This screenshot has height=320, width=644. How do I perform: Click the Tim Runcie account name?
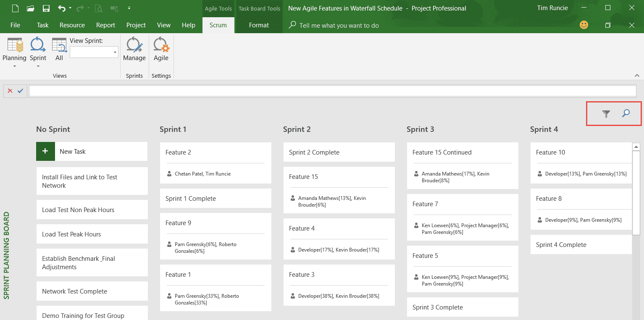point(552,8)
